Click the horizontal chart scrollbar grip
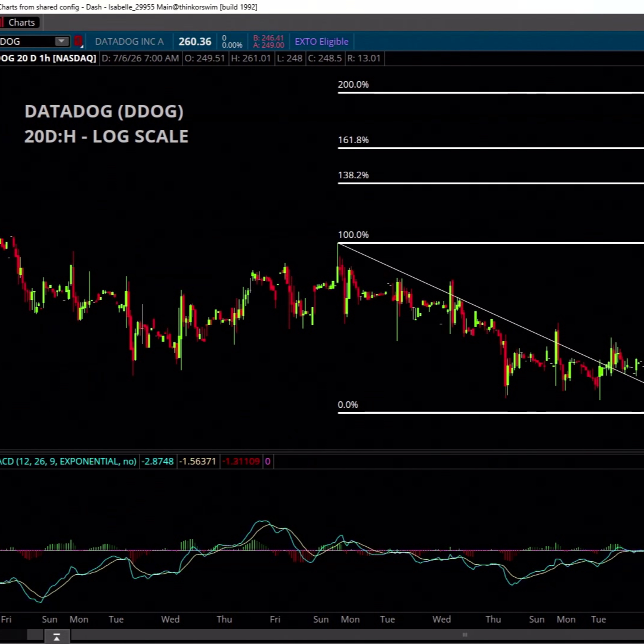Screen dimensions: 644x644 point(465,635)
